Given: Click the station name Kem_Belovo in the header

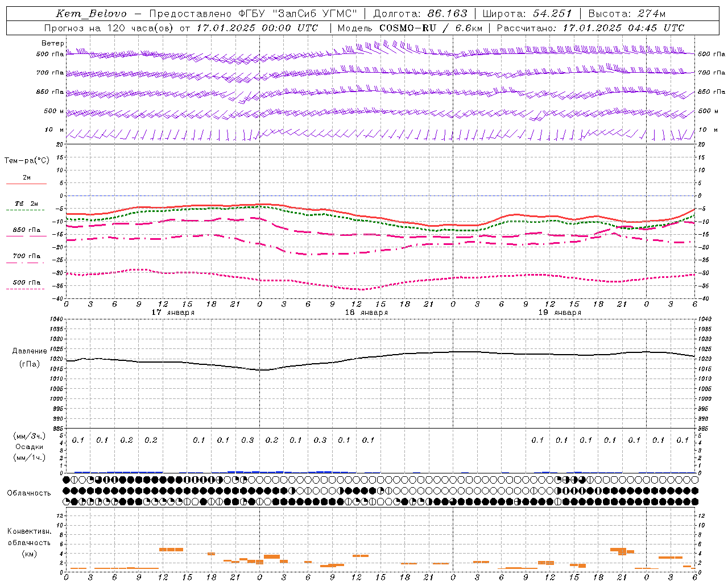Looking at the screenshot, I should (92, 14).
